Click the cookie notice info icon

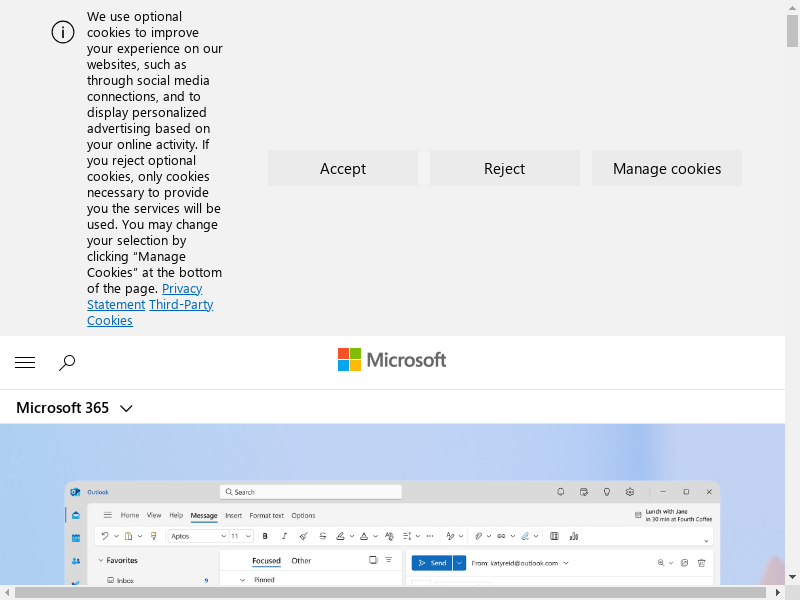(63, 32)
